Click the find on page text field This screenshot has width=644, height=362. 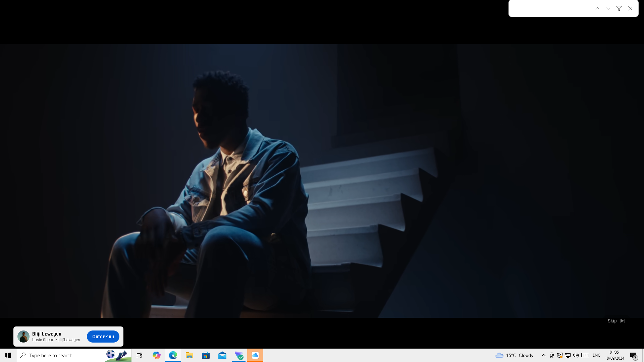(549, 8)
